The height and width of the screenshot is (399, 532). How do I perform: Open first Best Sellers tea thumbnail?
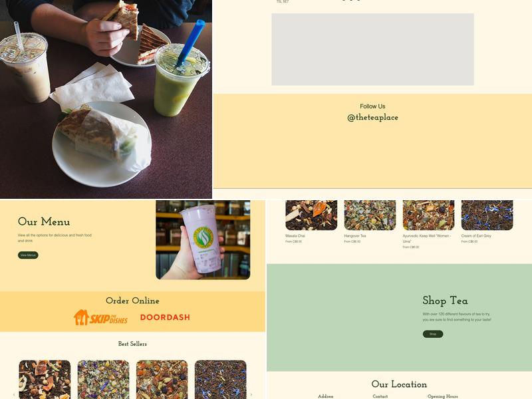[45, 379]
